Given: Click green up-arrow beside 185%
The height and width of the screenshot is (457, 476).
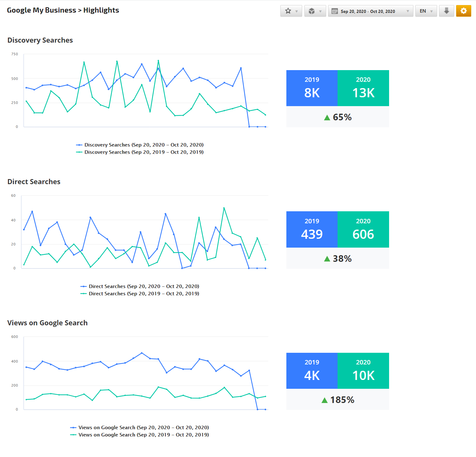Looking at the screenshot, I should (x=325, y=400).
